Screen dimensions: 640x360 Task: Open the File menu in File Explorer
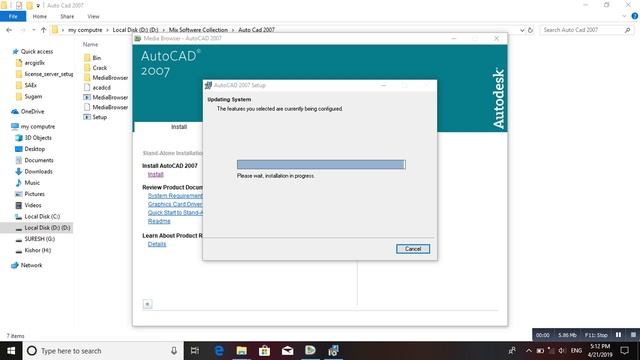point(13,16)
